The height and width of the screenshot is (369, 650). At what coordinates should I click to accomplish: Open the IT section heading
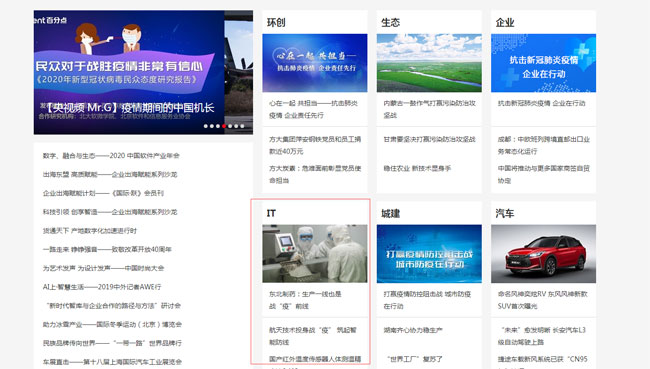click(x=271, y=213)
